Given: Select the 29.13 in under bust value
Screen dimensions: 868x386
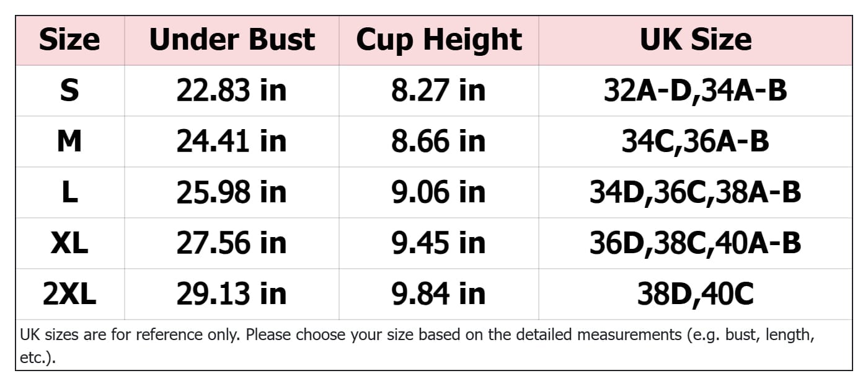Looking at the screenshot, I should click(232, 294).
